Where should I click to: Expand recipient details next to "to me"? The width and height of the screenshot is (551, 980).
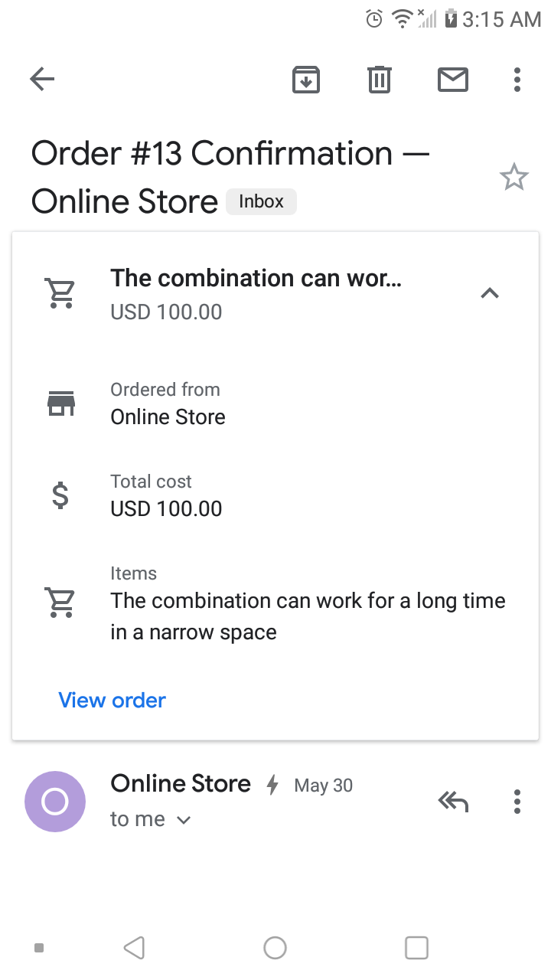184,820
